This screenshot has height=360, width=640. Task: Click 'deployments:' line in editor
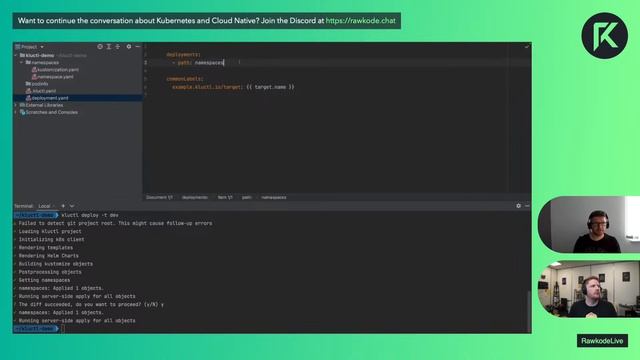pyautogui.click(x=183, y=54)
